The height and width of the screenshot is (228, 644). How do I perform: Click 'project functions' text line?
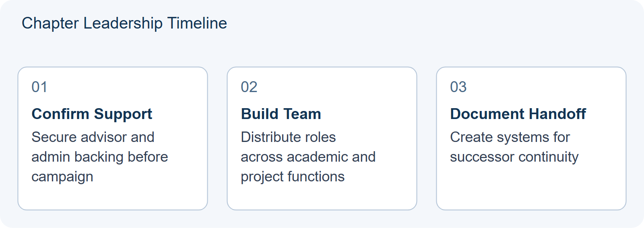(x=293, y=177)
